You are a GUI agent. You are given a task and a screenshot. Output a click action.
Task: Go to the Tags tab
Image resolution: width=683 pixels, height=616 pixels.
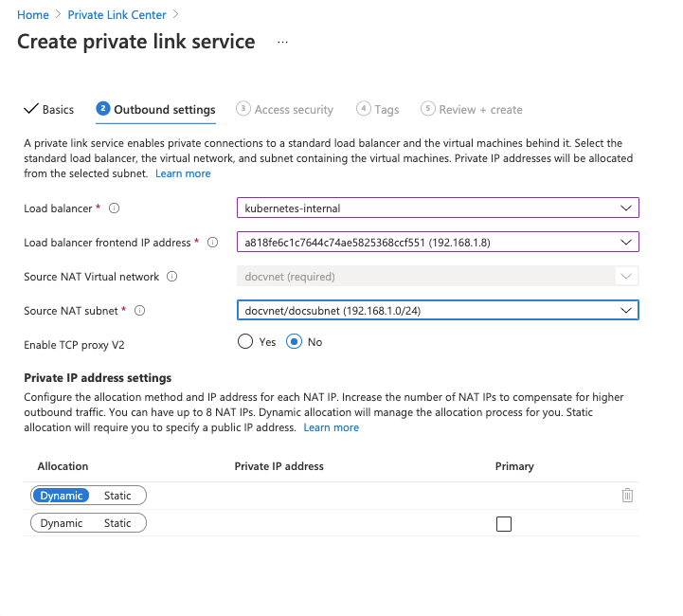click(x=378, y=109)
